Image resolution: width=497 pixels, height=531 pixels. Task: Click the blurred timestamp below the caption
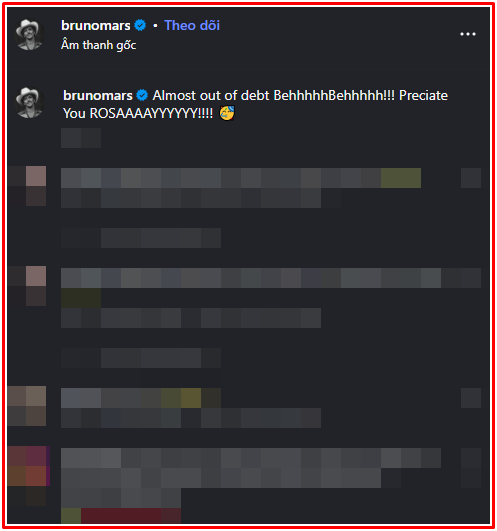tap(81, 138)
